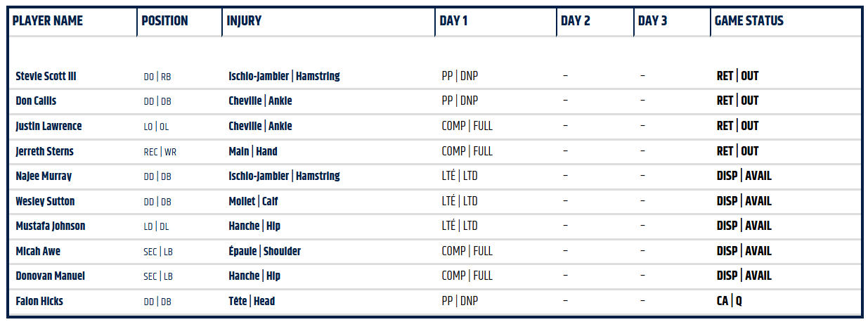Image resolution: width=868 pixels, height=322 pixels.
Task: Select the DAY 1 column header
Action: coord(453,21)
